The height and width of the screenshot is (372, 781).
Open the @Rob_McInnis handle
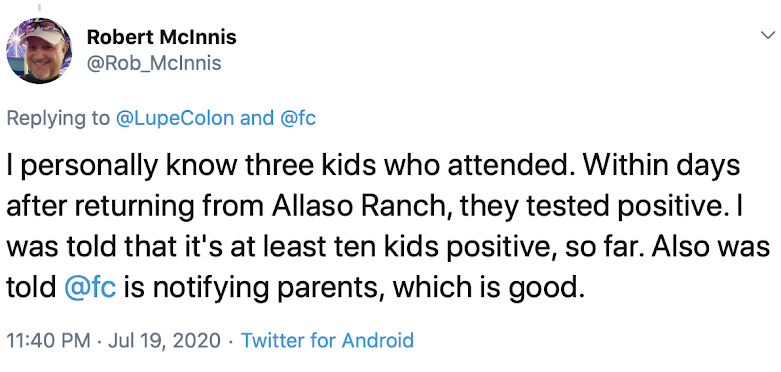click(x=154, y=63)
